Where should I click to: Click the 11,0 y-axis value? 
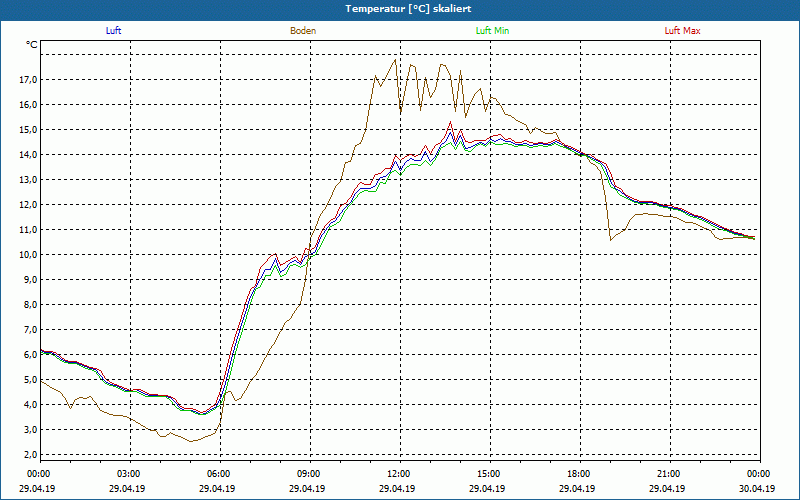tap(29, 230)
